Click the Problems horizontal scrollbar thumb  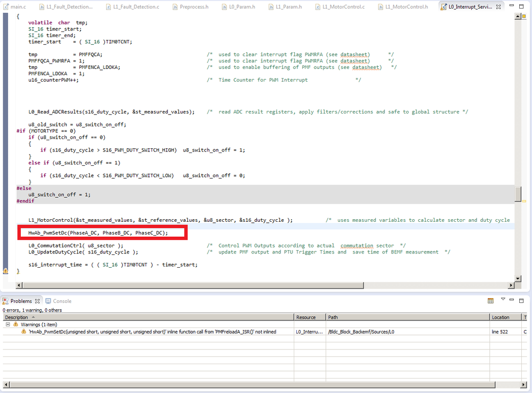[252, 385]
